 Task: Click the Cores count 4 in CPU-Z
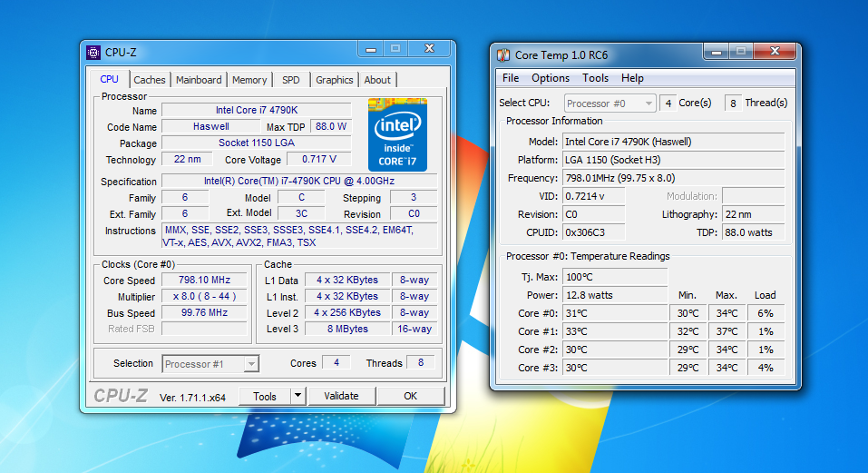[336, 363]
